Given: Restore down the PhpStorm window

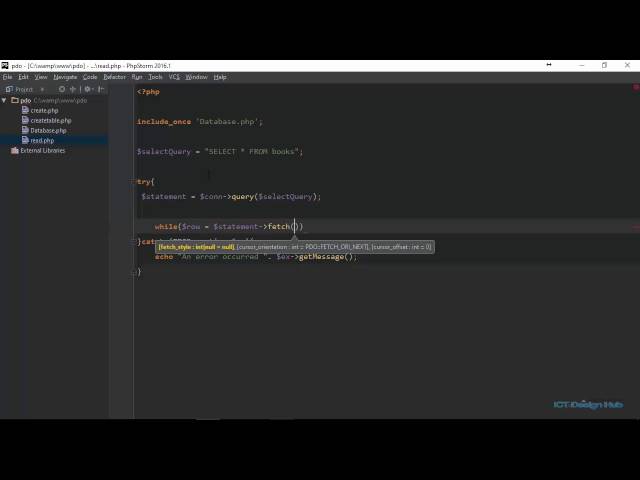Looking at the screenshot, I should [603, 65].
